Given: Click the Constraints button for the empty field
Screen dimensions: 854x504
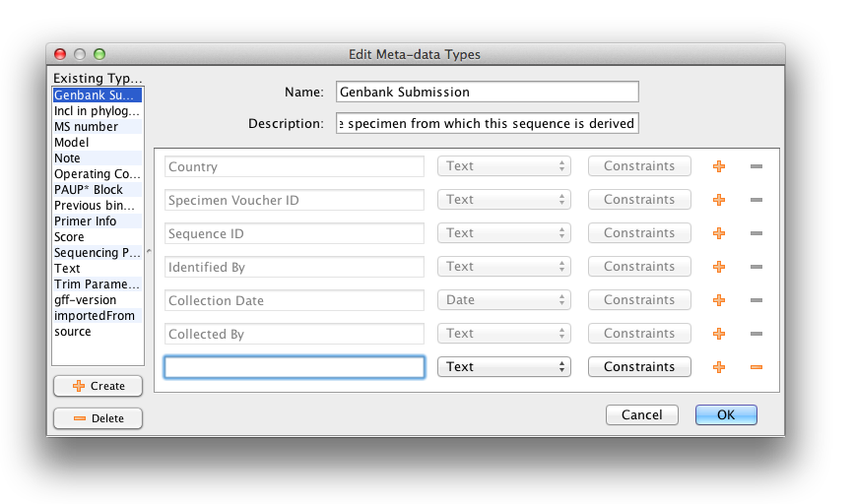Looking at the screenshot, I should (x=639, y=367).
